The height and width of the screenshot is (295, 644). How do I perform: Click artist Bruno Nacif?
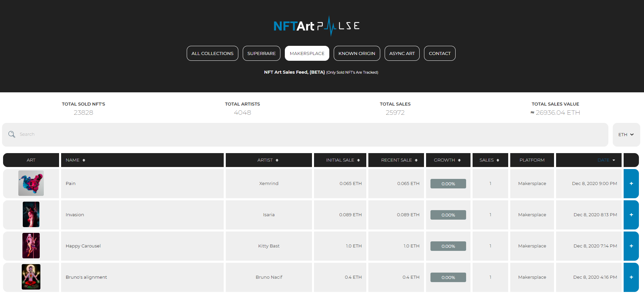[x=269, y=277]
